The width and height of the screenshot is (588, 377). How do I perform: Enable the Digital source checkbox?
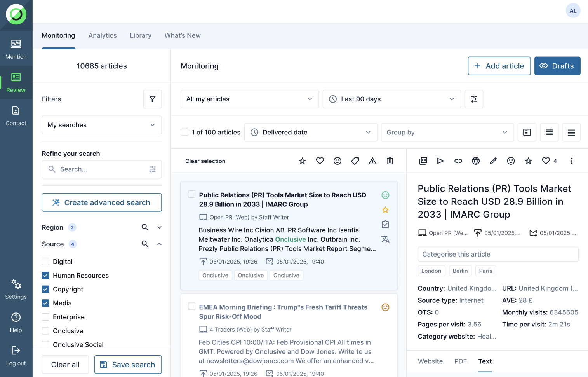point(46,262)
